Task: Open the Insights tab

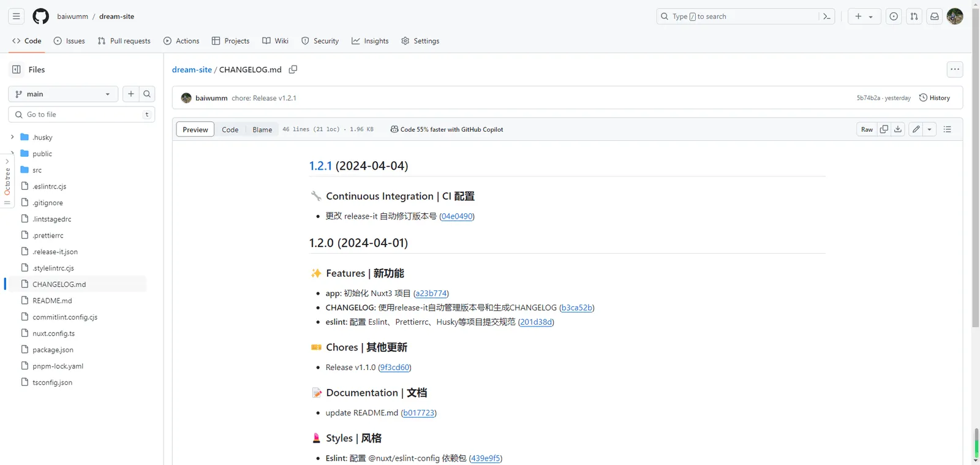Action: [x=370, y=41]
